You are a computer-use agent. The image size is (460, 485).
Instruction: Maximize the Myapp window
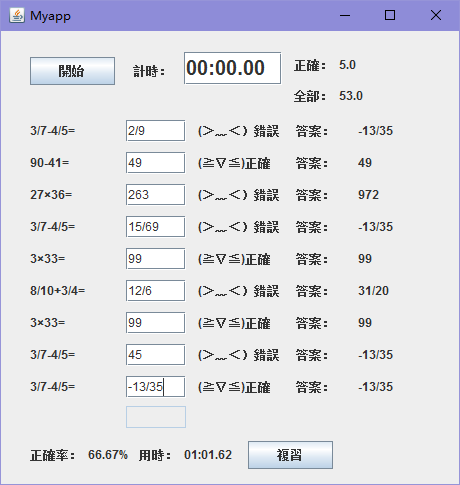point(390,15)
